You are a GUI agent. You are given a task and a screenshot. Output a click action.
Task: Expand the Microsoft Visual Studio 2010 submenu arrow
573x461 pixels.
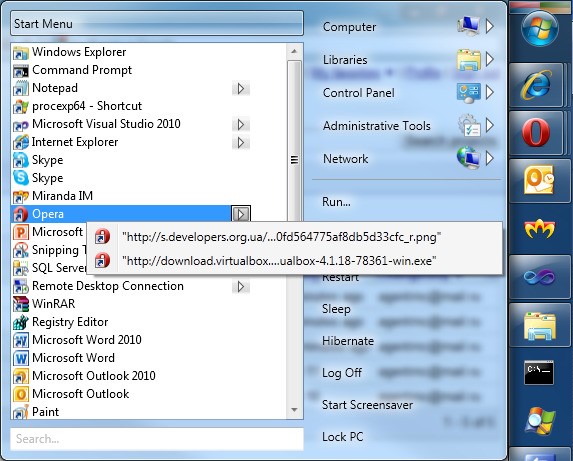pos(241,125)
